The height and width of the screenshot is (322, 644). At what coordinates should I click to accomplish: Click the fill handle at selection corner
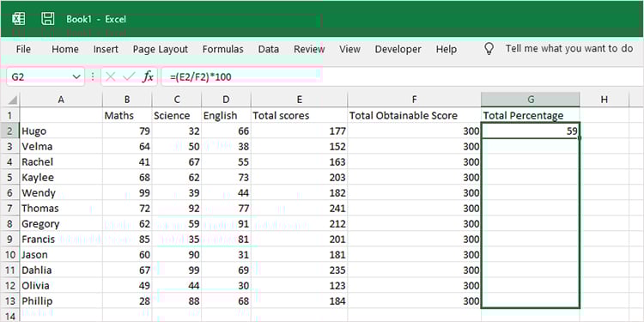(580, 138)
